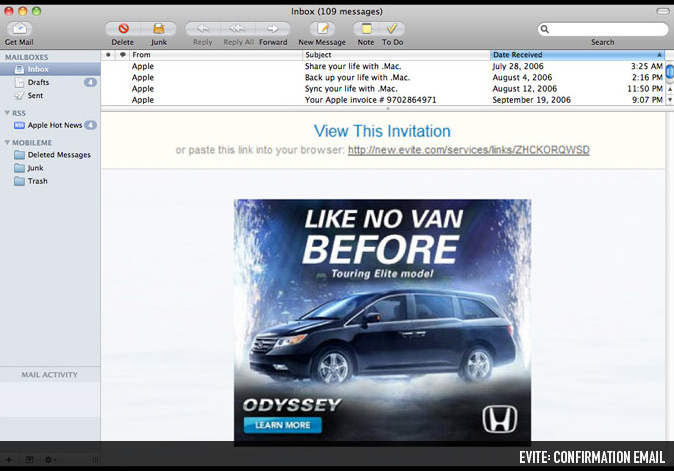The image size is (674, 471).
Task: Select message 'Sync your life with .Mac.'
Action: coord(383,89)
